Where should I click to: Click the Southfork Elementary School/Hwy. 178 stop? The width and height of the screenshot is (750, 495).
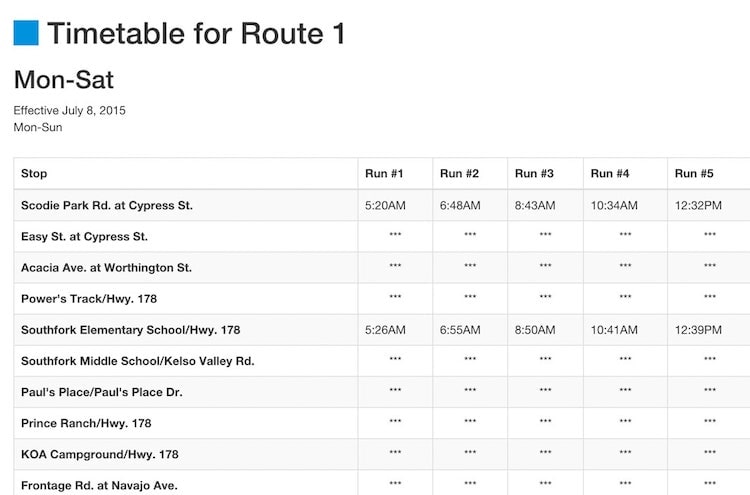(130, 330)
